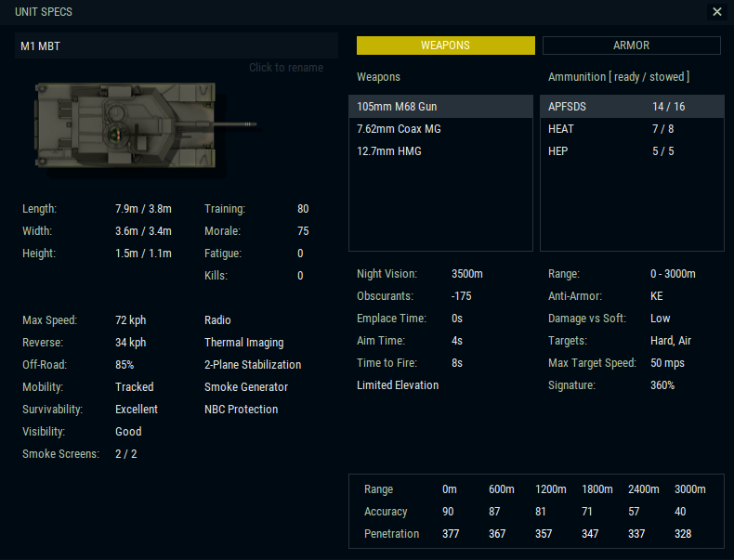The height and width of the screenshot is (560, 734).
Task: Click the Off-Road value 85%
Action: coord(125,365)
